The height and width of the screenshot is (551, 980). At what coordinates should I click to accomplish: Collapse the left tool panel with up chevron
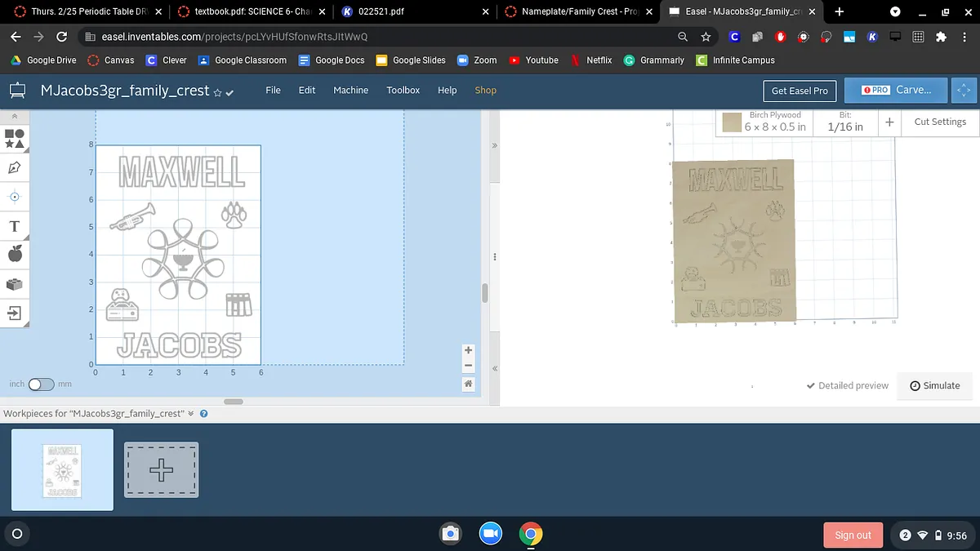coord(14,117)
